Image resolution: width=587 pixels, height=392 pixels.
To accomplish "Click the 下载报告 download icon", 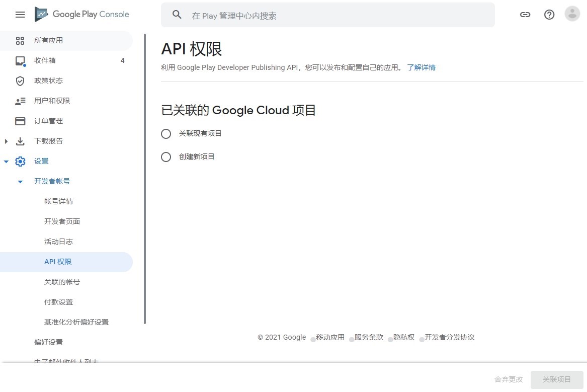I will coord(20,141).
